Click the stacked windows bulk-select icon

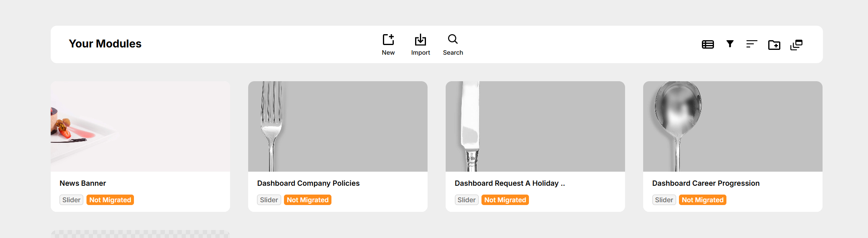click(796, 45)
